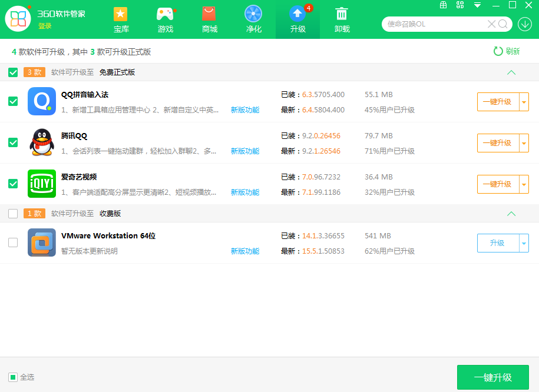
Task: Click the QQ拼音输入法 title text
Action: coord(85,95)
